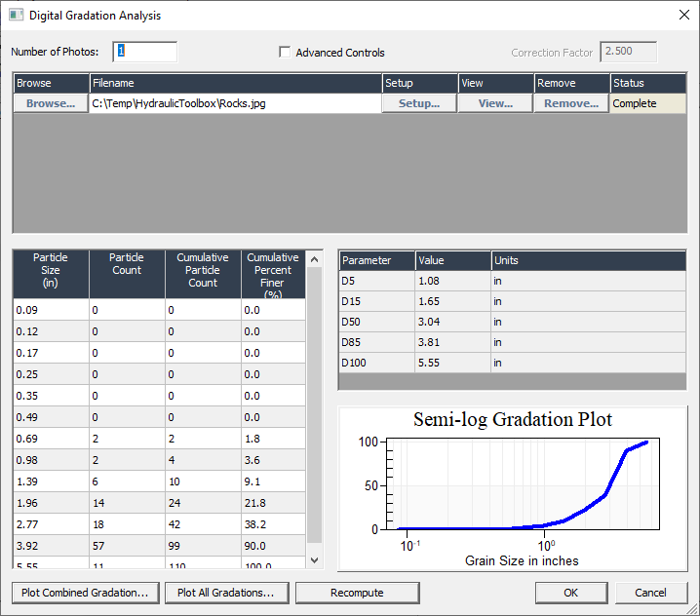
Task: Click the percent finer cell 38.2
Action: click(273, 524)
